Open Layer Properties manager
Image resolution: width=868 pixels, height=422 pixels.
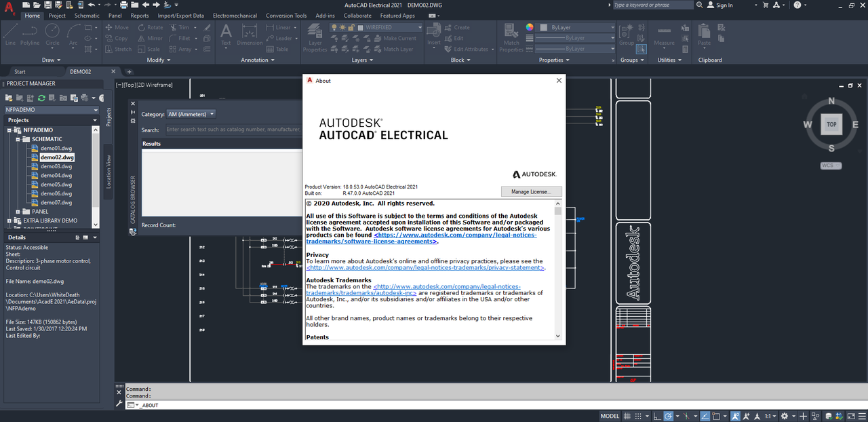[315, 38]
